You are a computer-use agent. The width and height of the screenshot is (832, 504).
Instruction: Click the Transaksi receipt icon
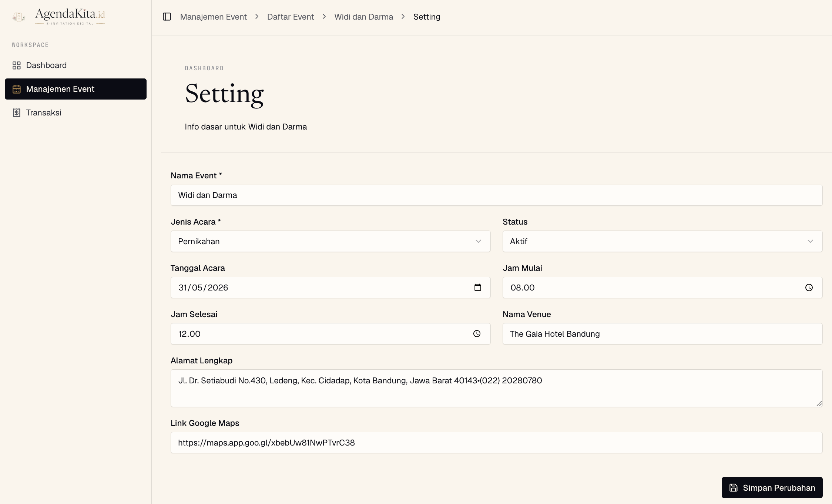(x=16, y=113)
